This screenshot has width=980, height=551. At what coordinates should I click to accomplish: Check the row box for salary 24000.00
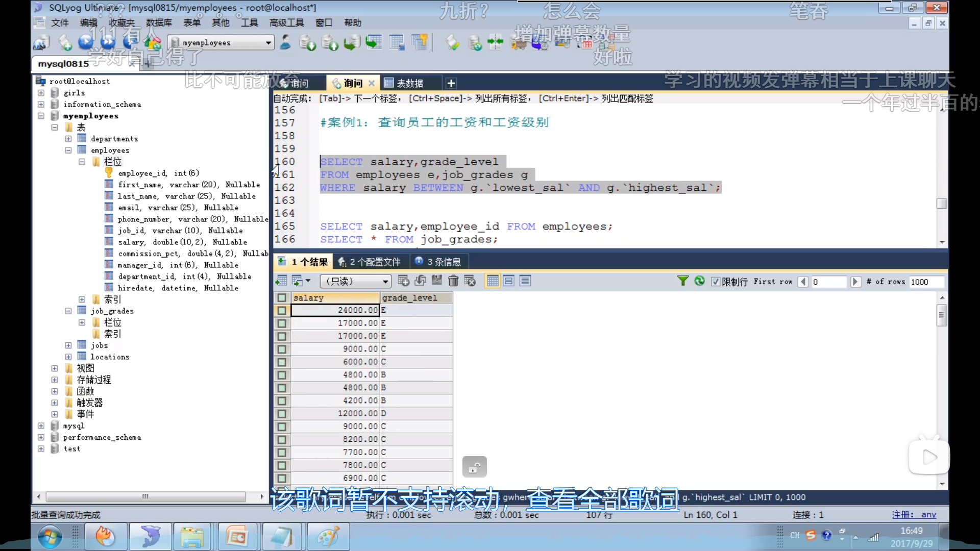pos(282,310)
